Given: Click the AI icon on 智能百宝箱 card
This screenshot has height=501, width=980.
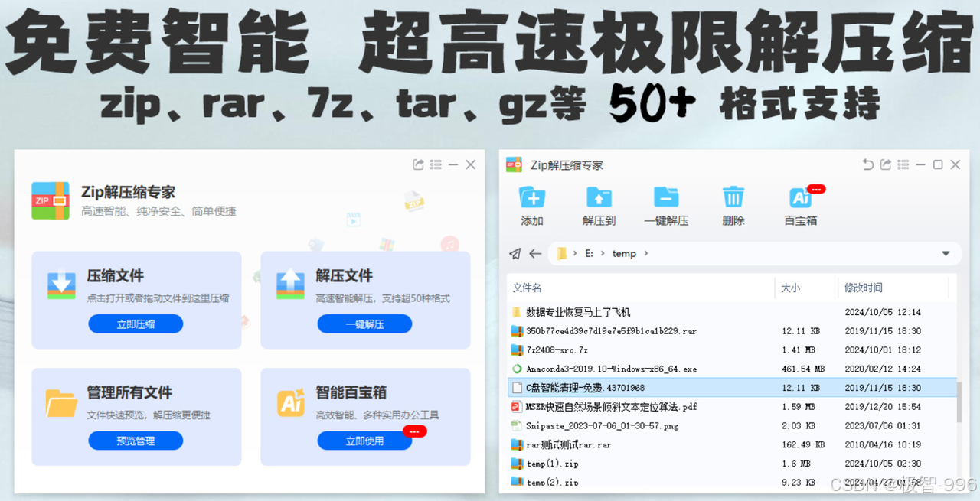Looking at the screenshot, I should pos(291,401).
